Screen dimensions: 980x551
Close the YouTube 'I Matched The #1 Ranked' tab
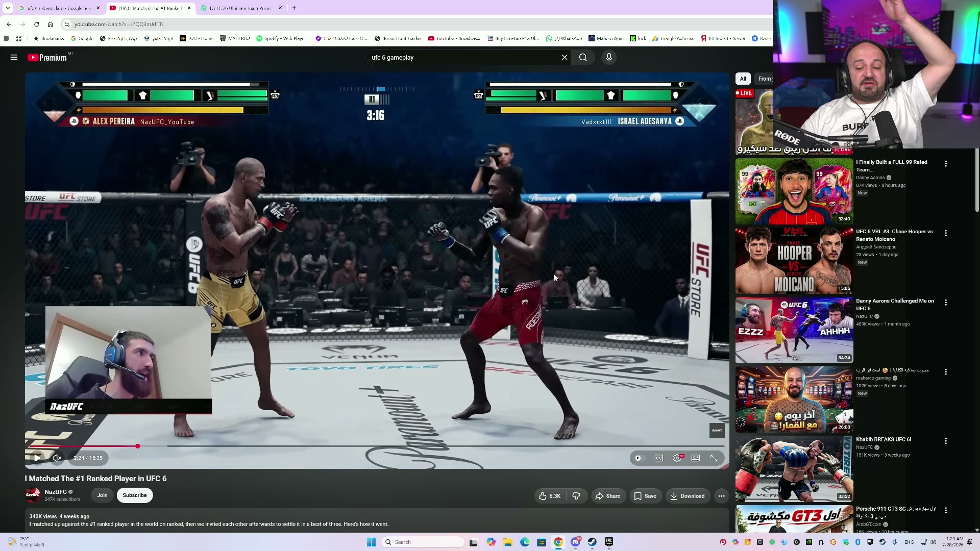189,8
